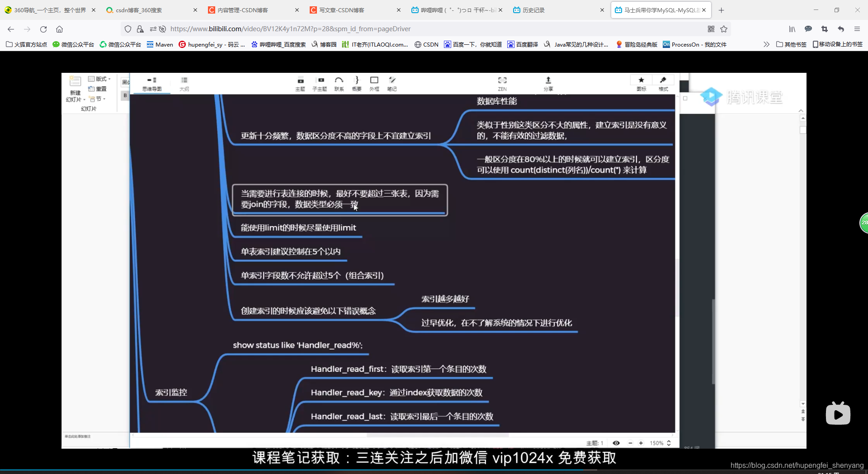This screenshot has height=474, width=868.
Task: Toggle tracking protection shield near address bar
Action: pyautogui.click(x=128, y=29)
